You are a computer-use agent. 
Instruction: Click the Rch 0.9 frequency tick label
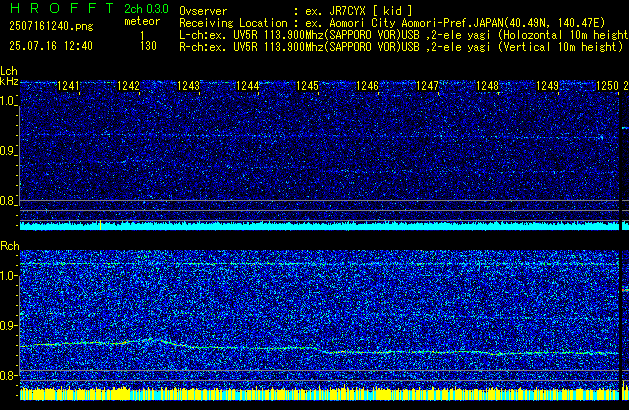tap(8, 325)
